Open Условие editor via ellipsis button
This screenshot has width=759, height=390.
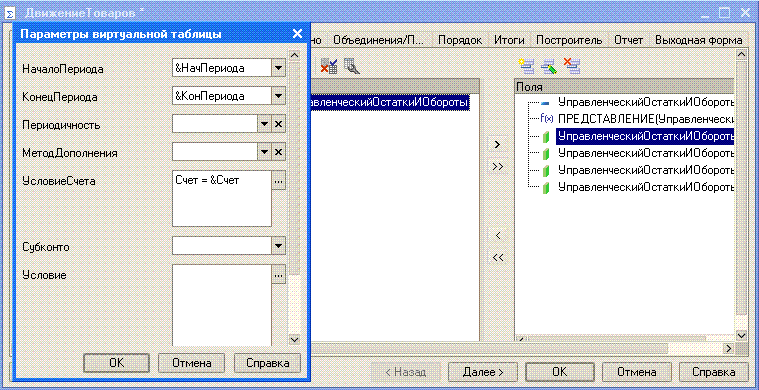pos(278,275)
